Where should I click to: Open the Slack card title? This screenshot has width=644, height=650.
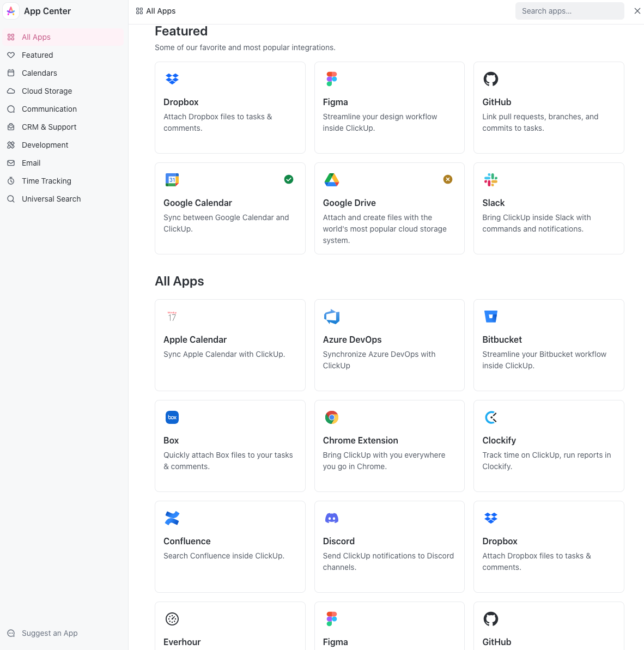click(493, 203)
